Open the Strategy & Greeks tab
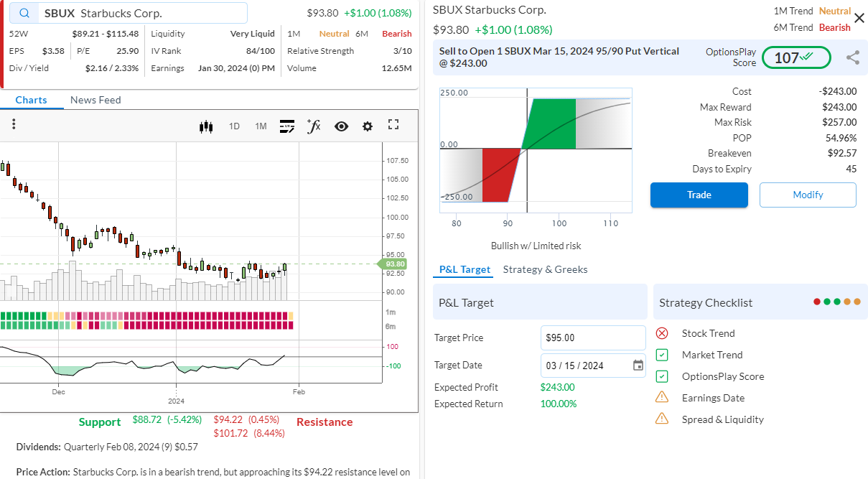 [545, 269]
